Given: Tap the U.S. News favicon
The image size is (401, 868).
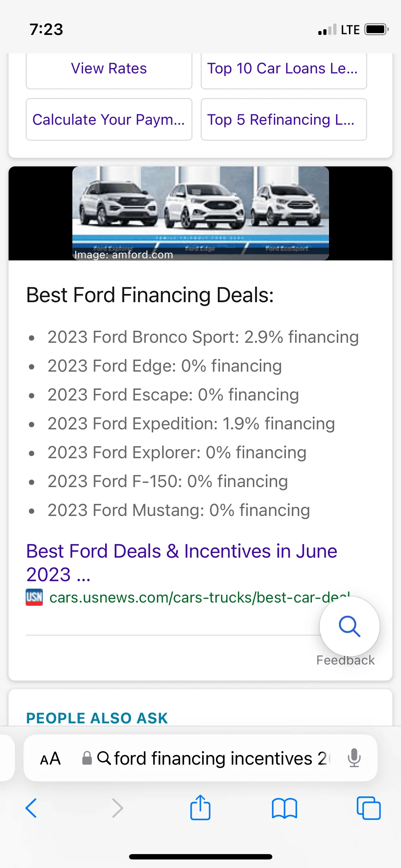Looking at the screenshot, I should 35,598.
